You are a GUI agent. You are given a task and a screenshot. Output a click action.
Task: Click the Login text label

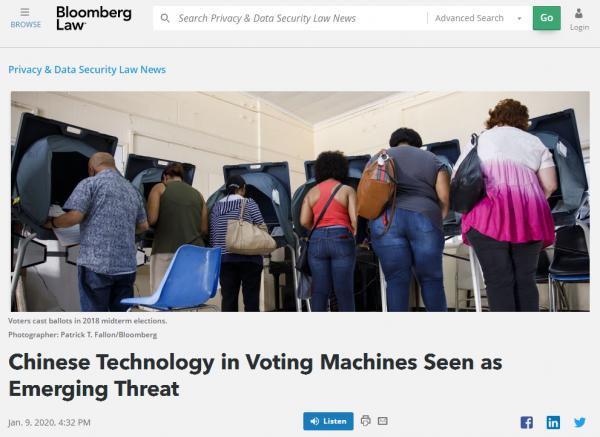coord(579,28)
